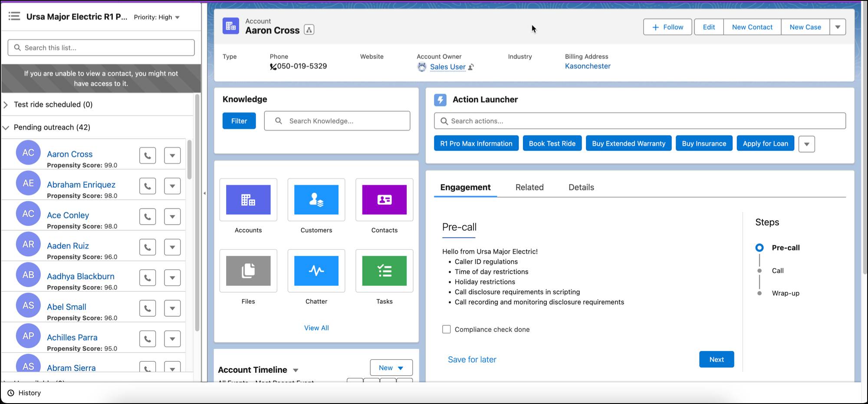Screen dimensions: 868x404
Task: Click the History clock icon
Action: (x=11, y=393)
